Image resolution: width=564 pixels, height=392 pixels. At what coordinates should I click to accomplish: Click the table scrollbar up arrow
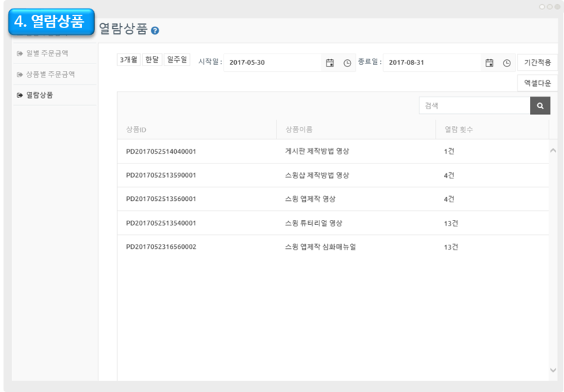point(553,150)
